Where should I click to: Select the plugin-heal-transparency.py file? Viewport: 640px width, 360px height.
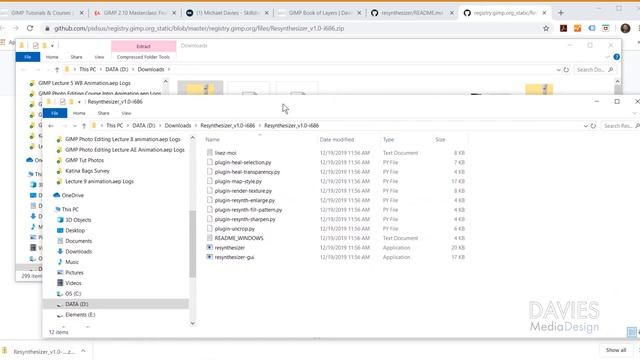(247, 172)
